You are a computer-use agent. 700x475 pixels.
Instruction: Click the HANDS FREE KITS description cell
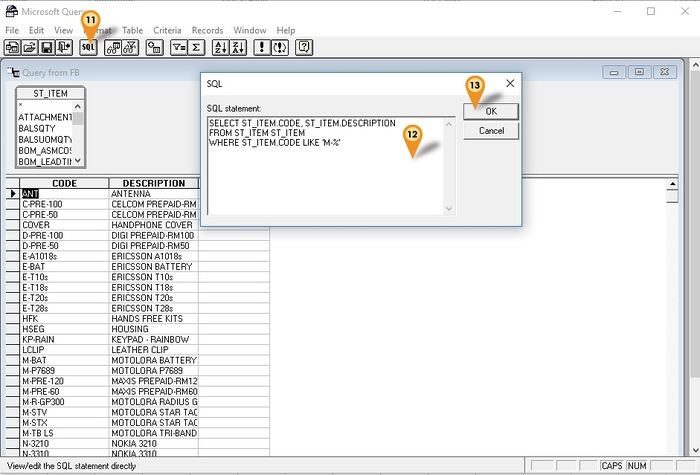pyautogui.click(x=154, y=319)
